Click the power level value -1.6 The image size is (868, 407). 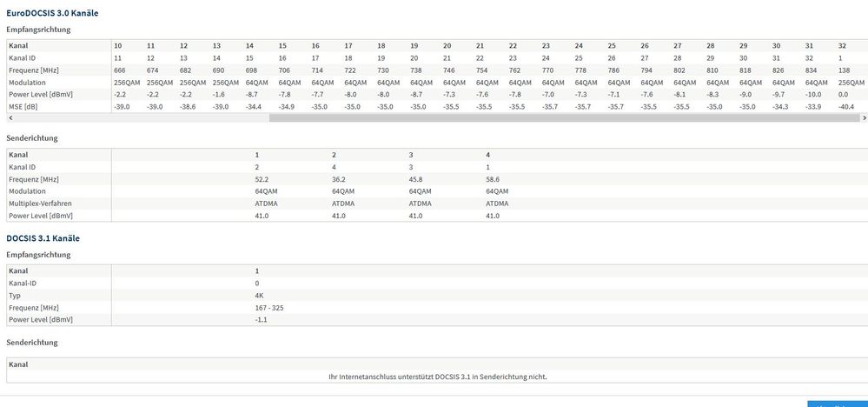pyautogui.click(x=219, y=94)
